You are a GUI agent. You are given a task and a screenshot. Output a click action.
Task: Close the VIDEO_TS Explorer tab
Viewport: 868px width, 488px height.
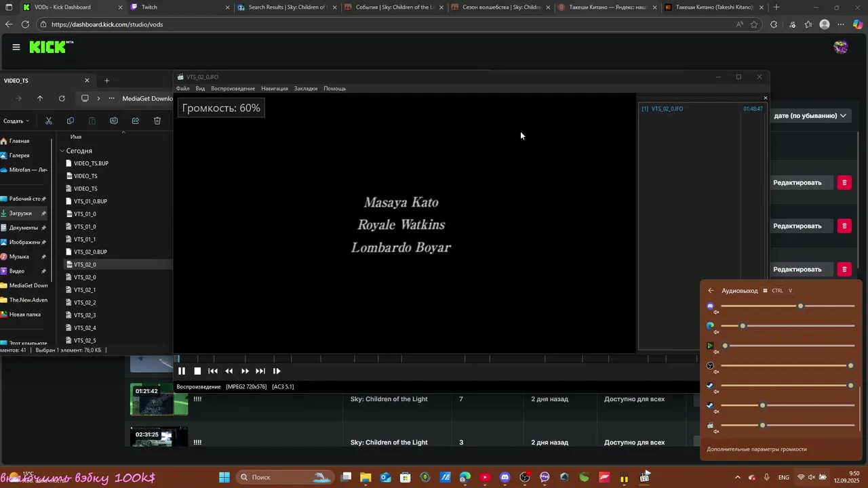[x=87, y=81]
